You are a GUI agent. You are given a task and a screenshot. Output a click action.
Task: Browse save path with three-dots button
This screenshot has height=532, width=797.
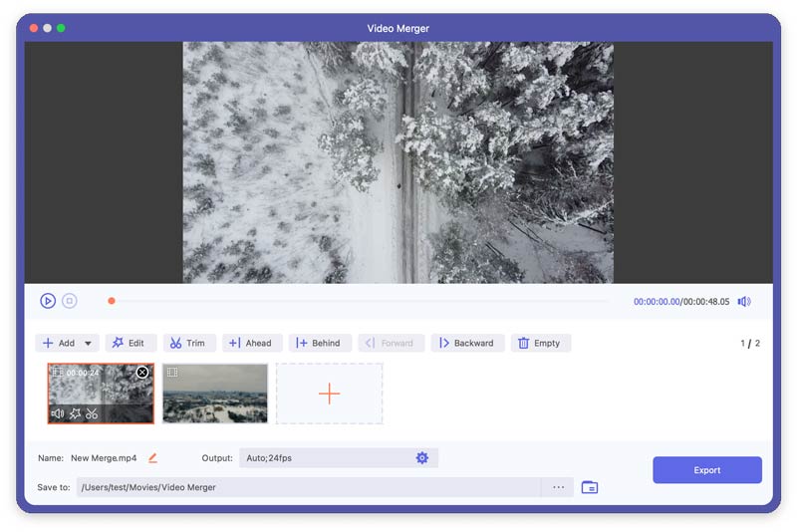(x=558, y=487)
